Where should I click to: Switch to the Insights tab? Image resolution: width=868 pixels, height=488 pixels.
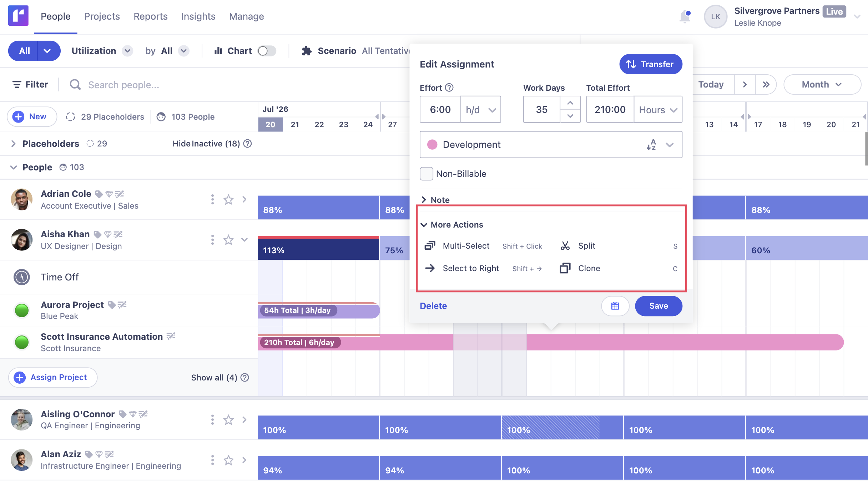198,16
